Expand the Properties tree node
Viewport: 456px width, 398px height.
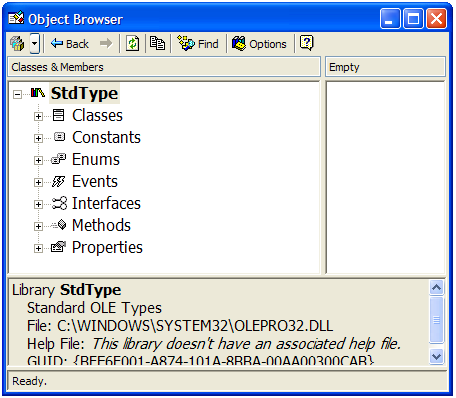pos(38,248)
